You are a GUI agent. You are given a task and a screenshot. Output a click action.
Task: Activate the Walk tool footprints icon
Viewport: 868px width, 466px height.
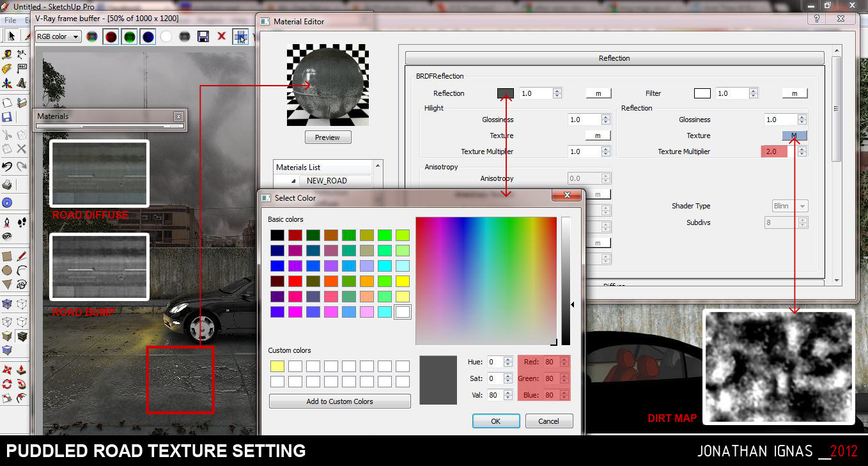pos(23,222)
